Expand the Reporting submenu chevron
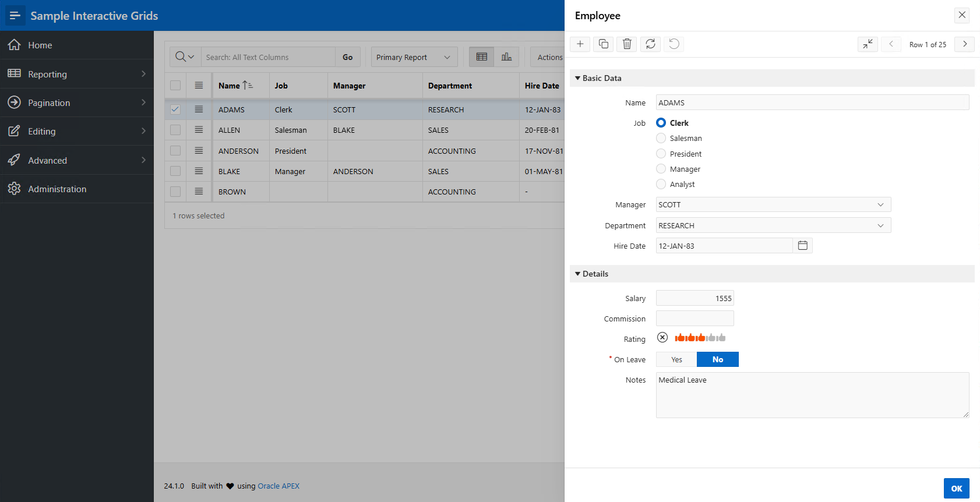The height and width of the screenshot is (502, 980). [x=143, y=73]
